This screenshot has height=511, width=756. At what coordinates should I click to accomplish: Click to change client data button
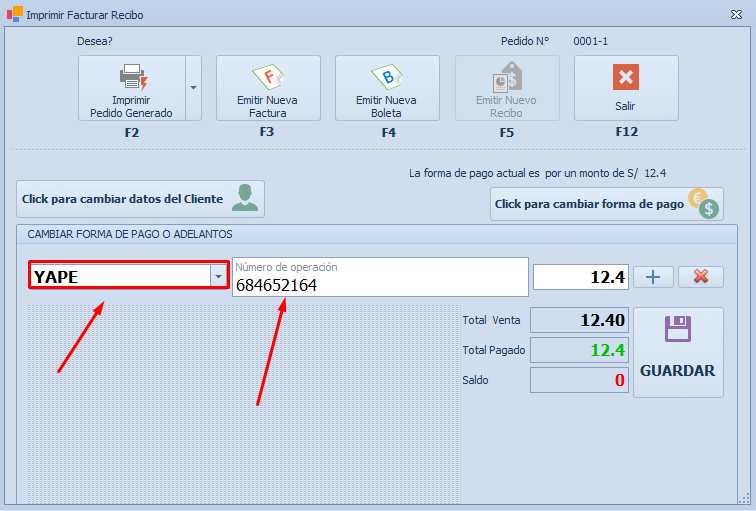[140, 199]
